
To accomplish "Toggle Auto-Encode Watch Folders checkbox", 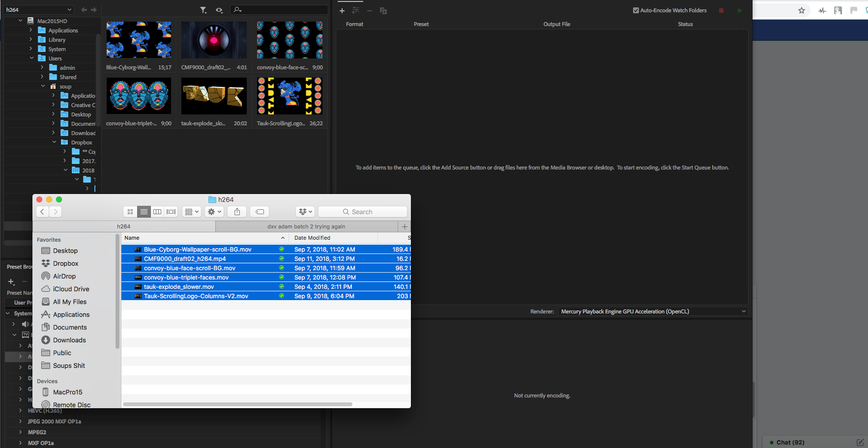I will (x=636, y=10).
